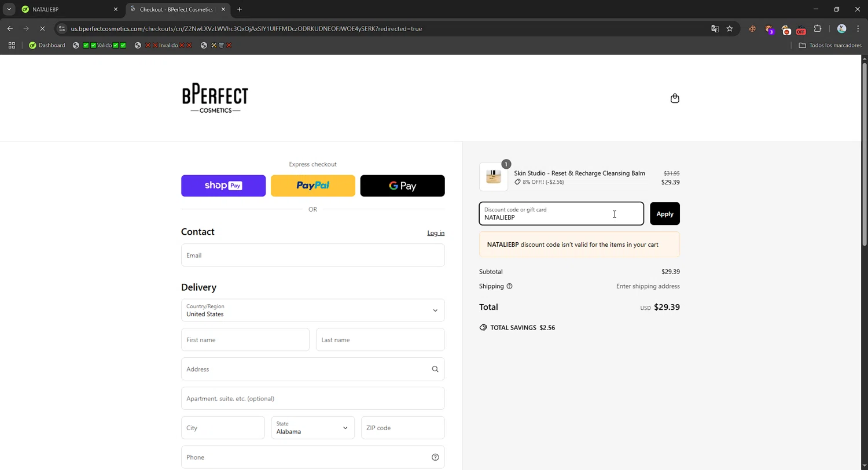Go back with the browser back arrow
This screenshot has height=470, width=868.
(10, 28)
